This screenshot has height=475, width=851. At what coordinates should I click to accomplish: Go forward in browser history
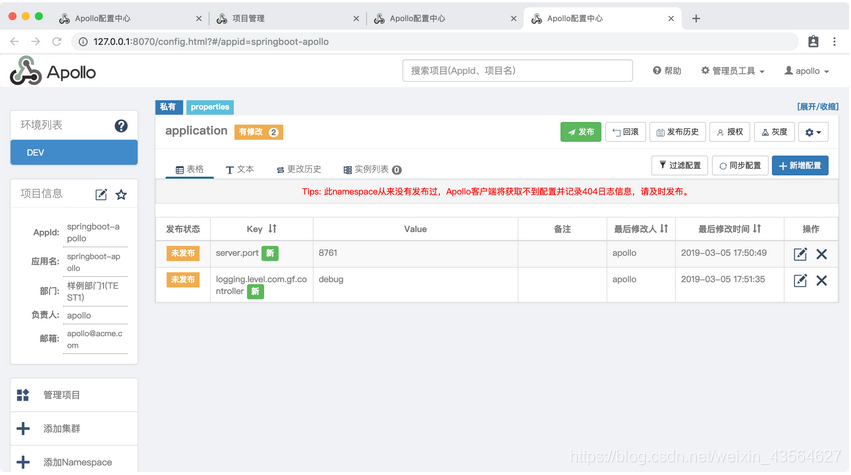coord(35,41)
